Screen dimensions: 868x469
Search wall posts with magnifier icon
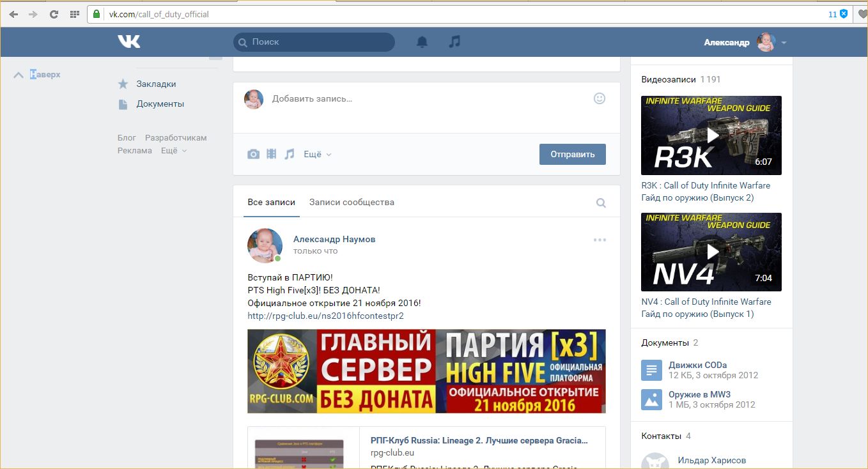coord(601,203)
